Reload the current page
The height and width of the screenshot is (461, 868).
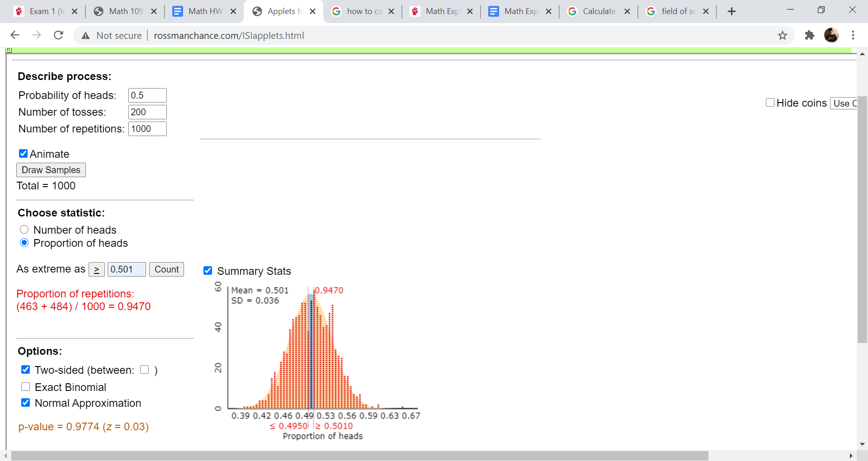click(x=58, y=35)
